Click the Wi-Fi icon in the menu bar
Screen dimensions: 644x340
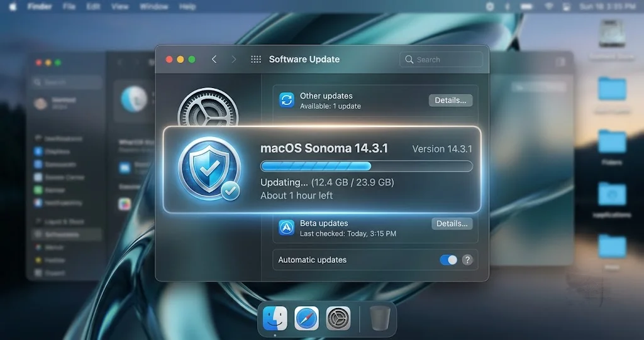click(x=548, y=6)
